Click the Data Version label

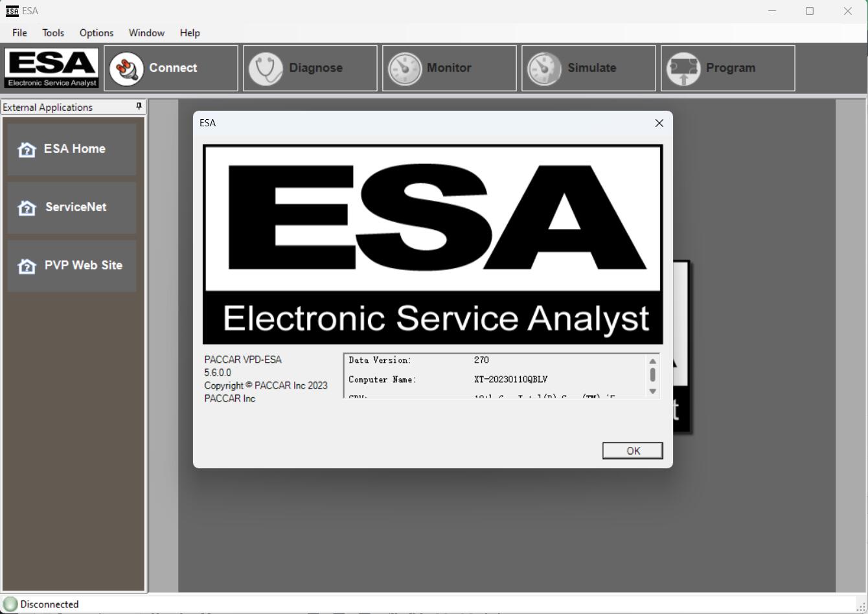(x=380, y=360)
